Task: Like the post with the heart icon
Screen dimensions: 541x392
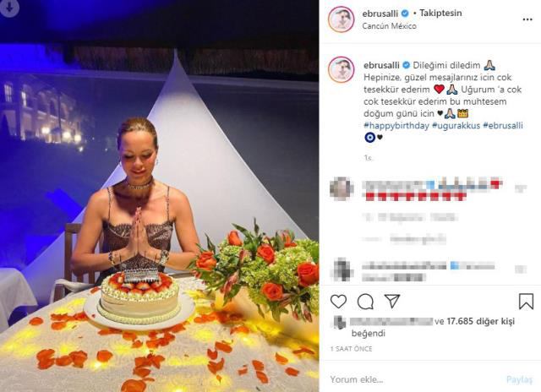Action: click(x=338, y=302)
